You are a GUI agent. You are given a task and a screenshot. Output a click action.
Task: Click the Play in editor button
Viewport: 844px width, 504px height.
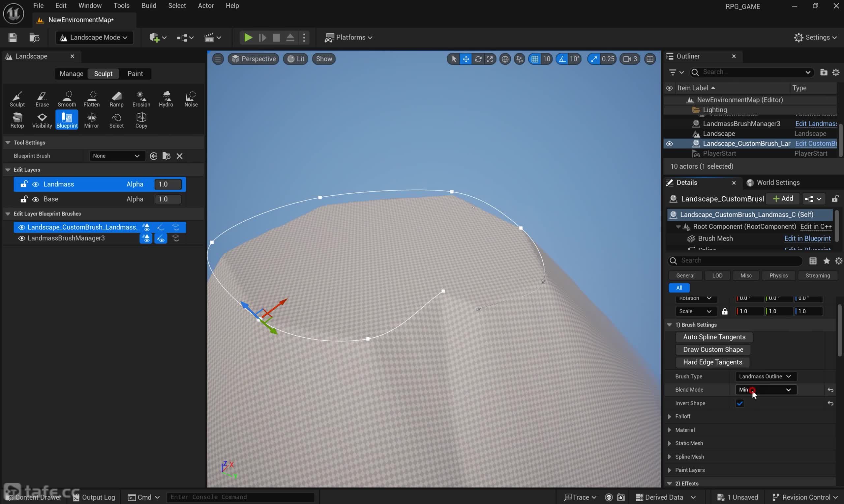click(248, 37)
